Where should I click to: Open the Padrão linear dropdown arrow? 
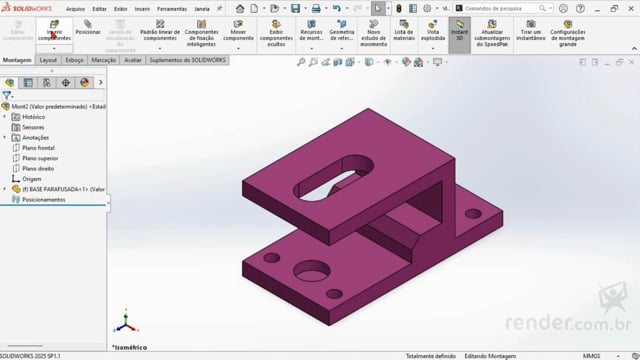(160, 49)
